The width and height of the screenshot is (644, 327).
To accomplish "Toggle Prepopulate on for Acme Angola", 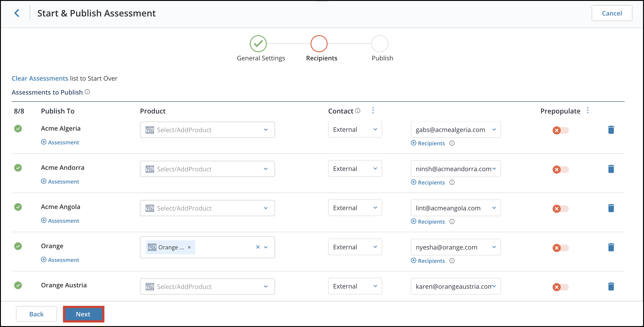I will pos(561,209).
